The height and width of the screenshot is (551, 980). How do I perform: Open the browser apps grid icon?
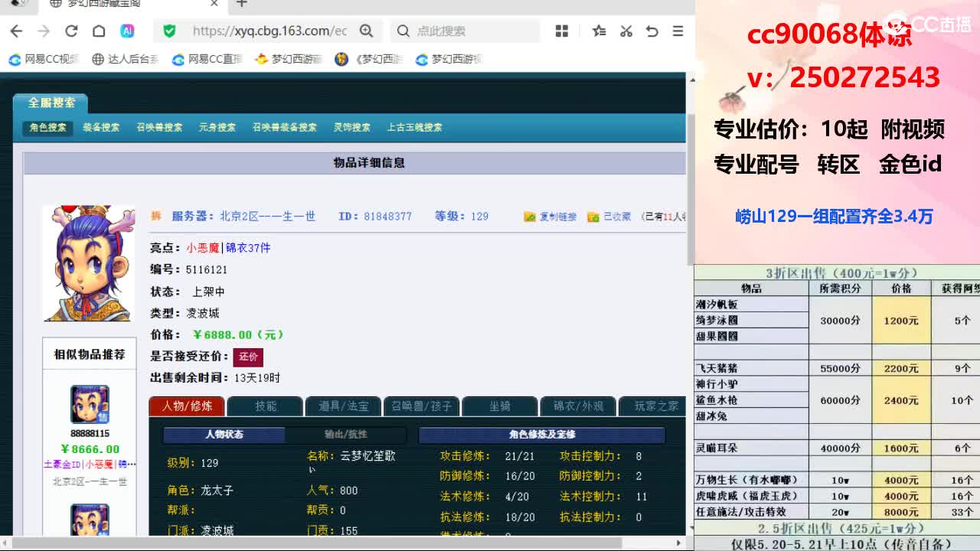coord(562,31)
